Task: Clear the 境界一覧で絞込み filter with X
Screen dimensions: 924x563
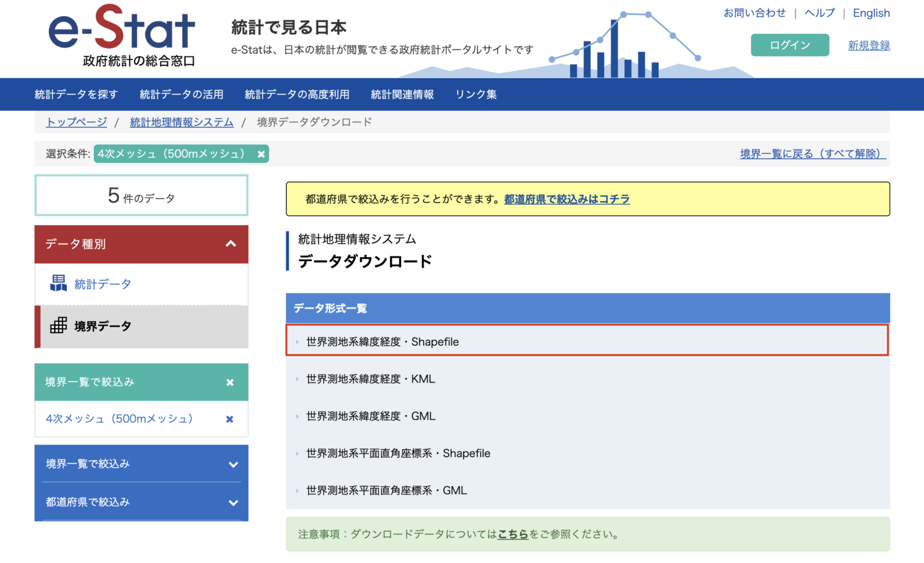Action: [229, 382]
